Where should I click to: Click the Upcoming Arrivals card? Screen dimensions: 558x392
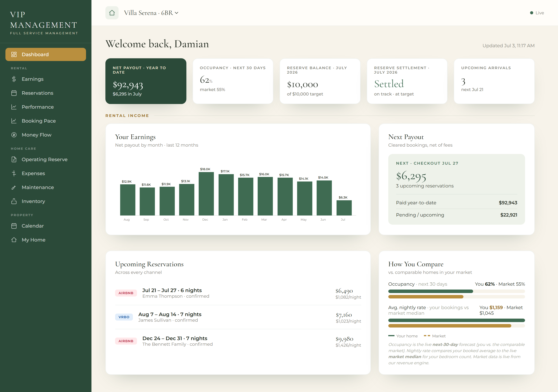pyautogui.click(x=494, y=81)
